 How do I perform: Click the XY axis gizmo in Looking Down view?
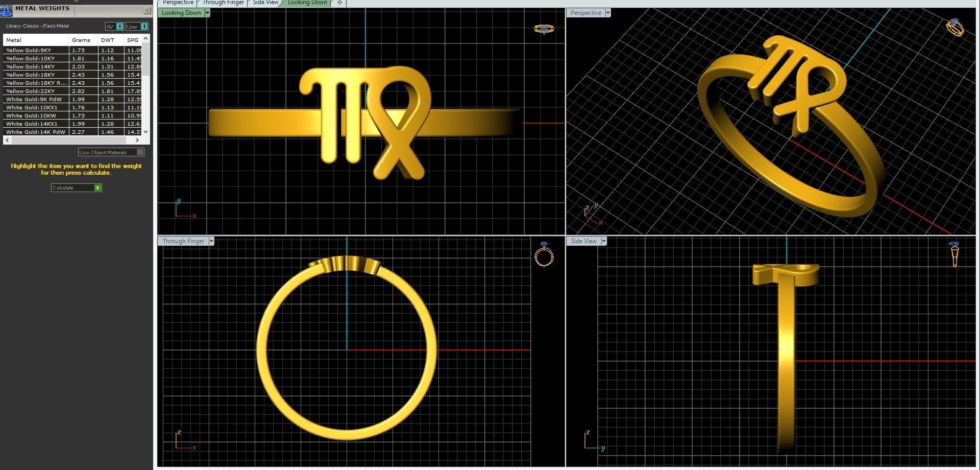[185, 209]
